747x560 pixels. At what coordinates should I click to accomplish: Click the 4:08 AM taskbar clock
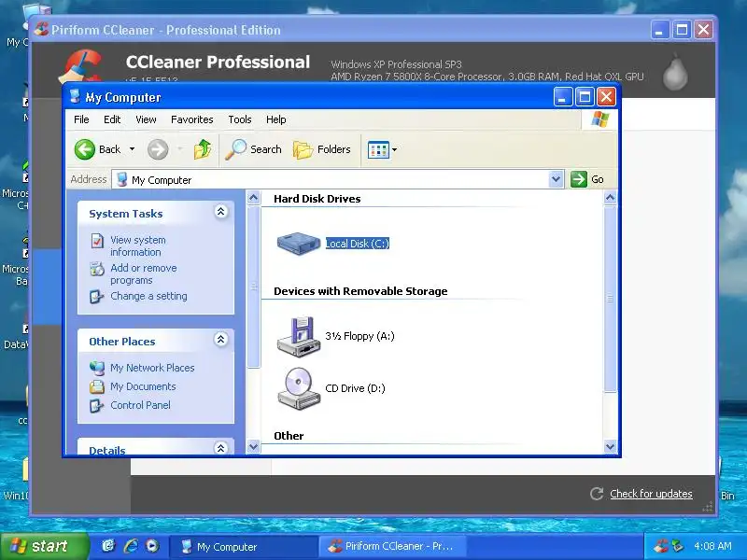712,546
